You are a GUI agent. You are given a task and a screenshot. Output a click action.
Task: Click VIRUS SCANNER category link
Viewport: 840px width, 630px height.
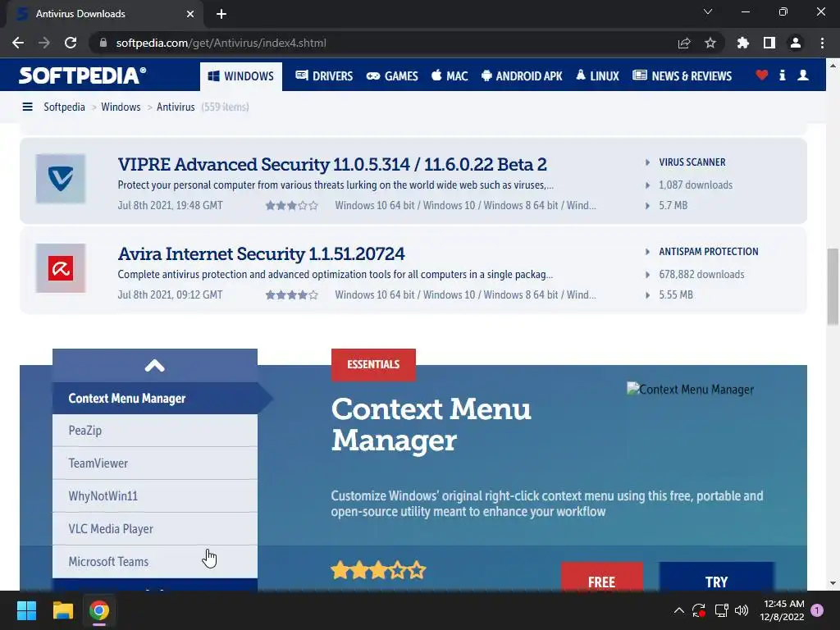pos(692,162)
